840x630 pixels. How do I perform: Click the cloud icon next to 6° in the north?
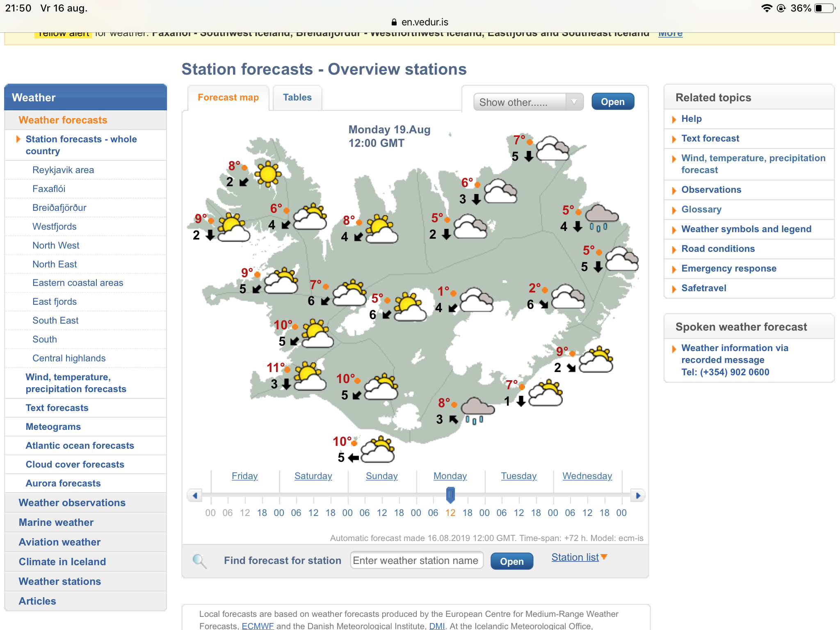[500, 191]
